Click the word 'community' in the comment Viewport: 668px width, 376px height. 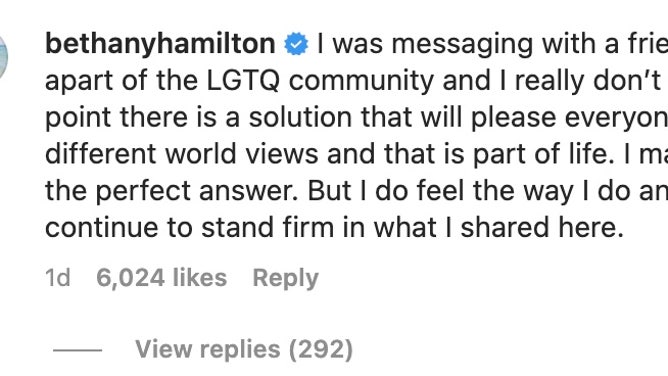pos(361,82)
